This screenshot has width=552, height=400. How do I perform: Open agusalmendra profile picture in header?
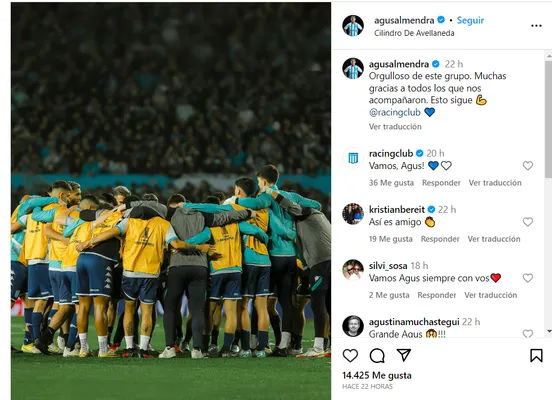click(x=353, y=26)
